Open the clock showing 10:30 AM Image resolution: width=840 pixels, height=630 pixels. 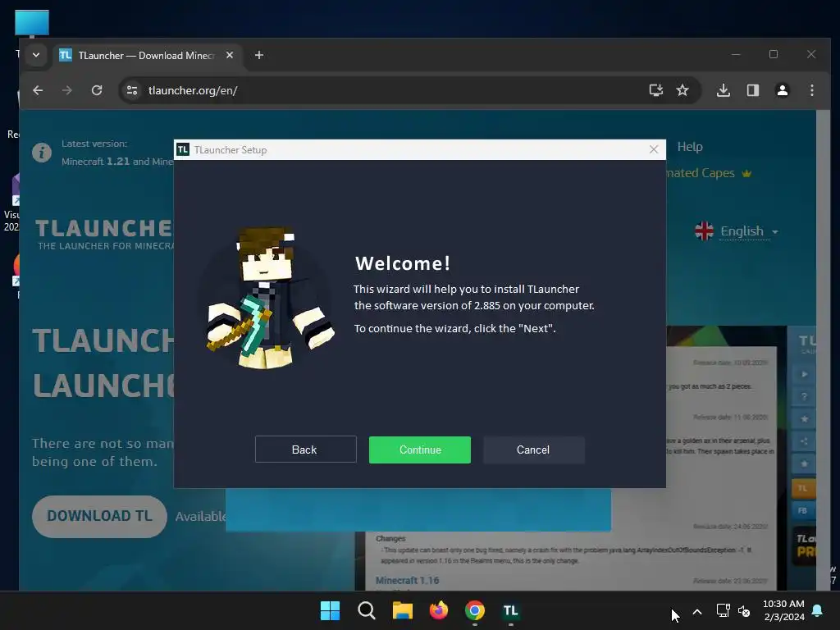pos(783,610)
